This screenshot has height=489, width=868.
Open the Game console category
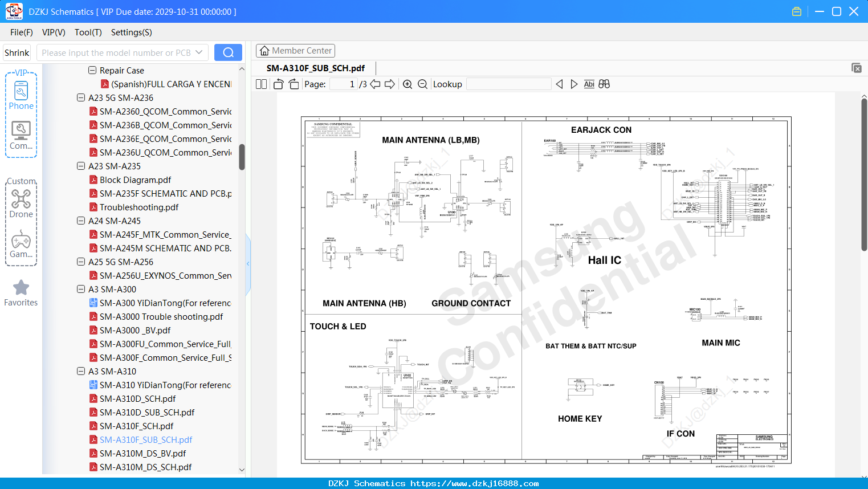click(21, 244)
